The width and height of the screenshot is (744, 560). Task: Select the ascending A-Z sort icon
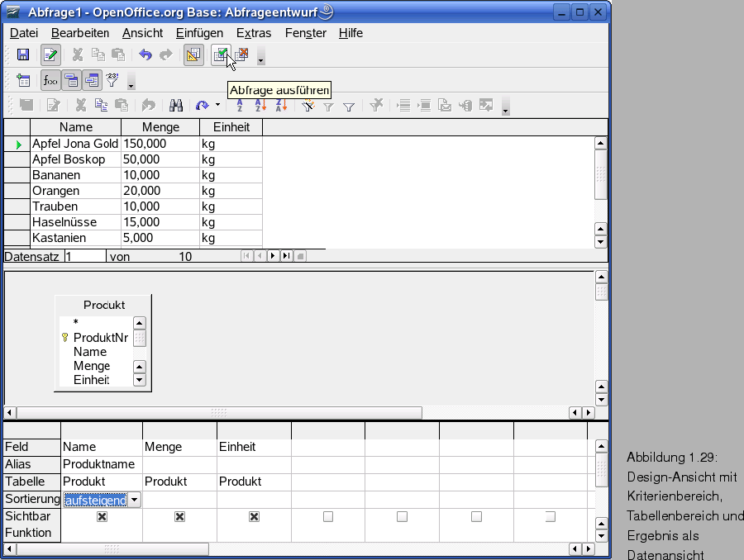260,106
